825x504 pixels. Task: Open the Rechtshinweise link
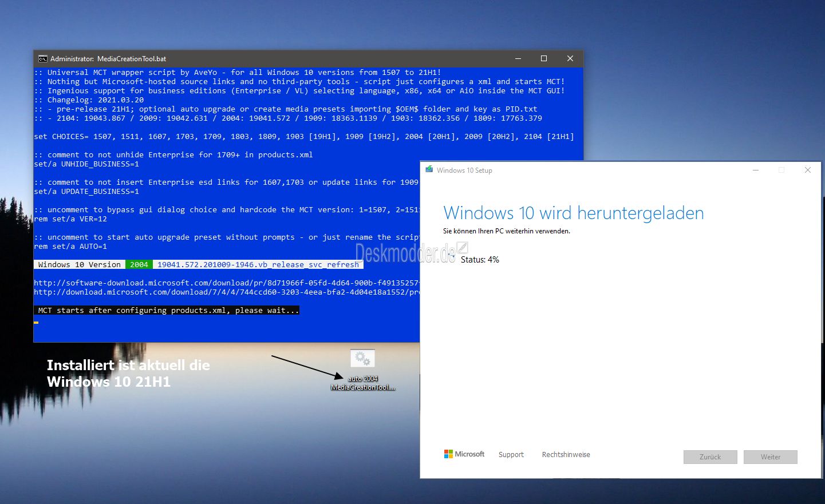[566, 455]
